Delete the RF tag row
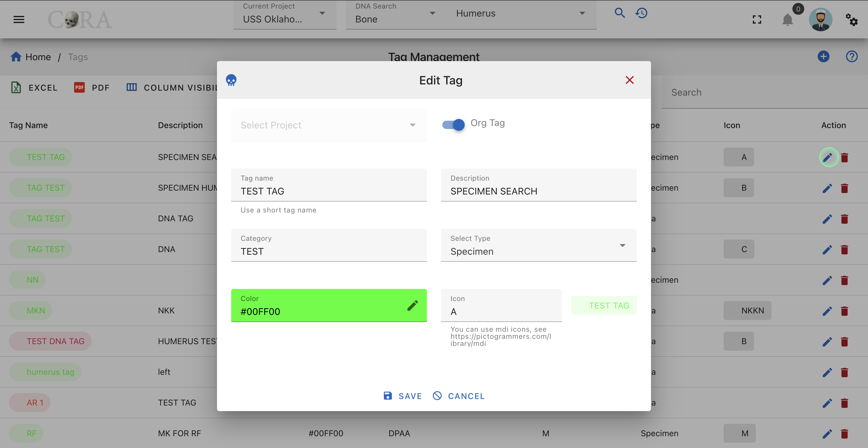Viewport: 868px width, 448px height. (844, 434)
